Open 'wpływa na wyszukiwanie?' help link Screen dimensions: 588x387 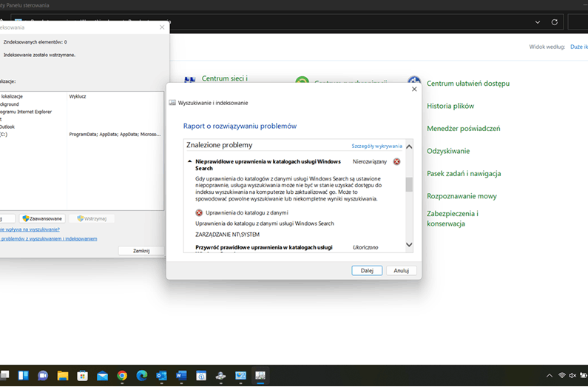tap(30, 229)
